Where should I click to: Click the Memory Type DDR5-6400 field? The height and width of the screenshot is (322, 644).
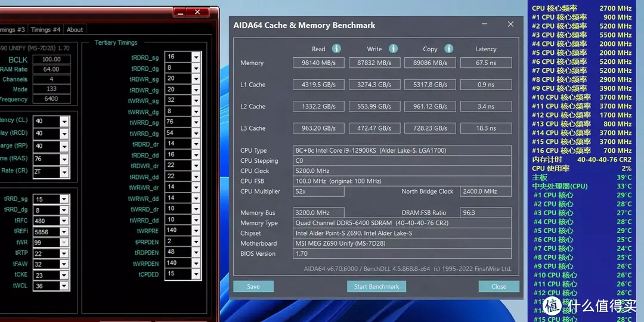402,223
